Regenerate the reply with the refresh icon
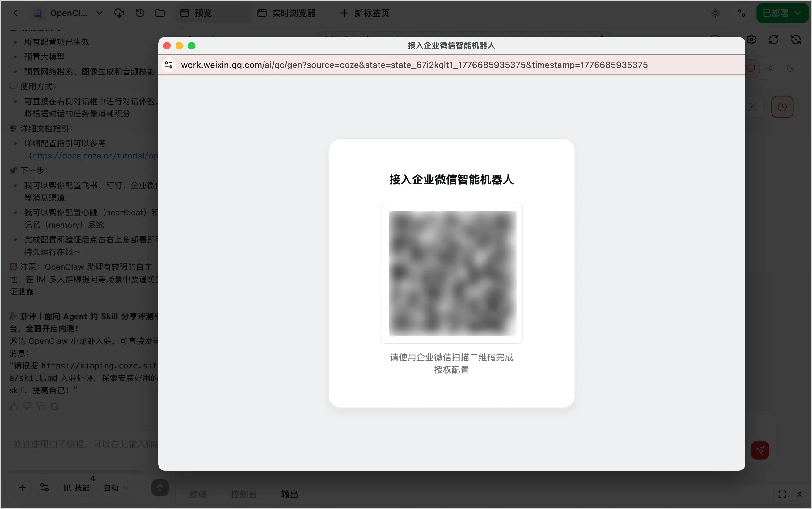The image size is (812, 509). 55,407
